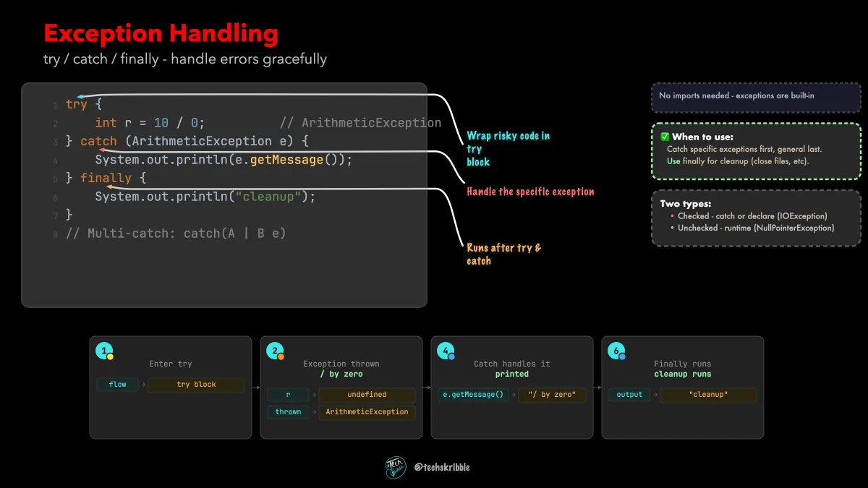Click the 'Runs after try & catch' annotation
This screenshot has width=868, height=488.
[x=503, y=254]
